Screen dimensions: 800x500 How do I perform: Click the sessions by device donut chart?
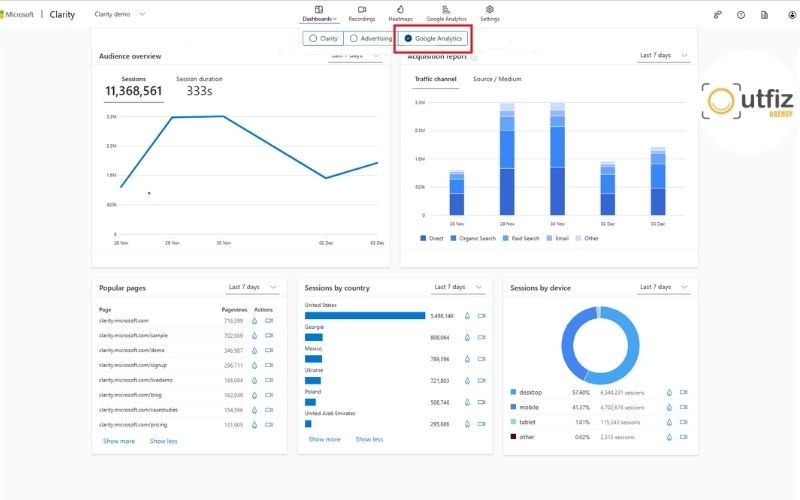point(600,345)
